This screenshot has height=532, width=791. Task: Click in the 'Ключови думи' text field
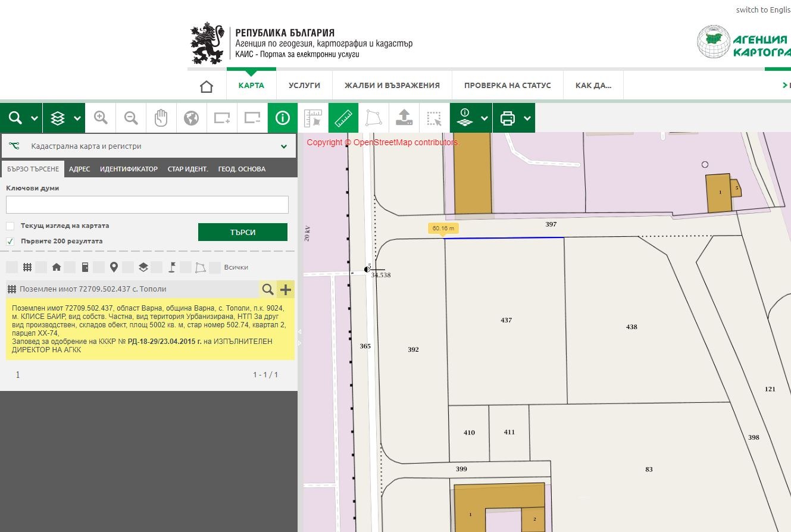pos(147,205)
